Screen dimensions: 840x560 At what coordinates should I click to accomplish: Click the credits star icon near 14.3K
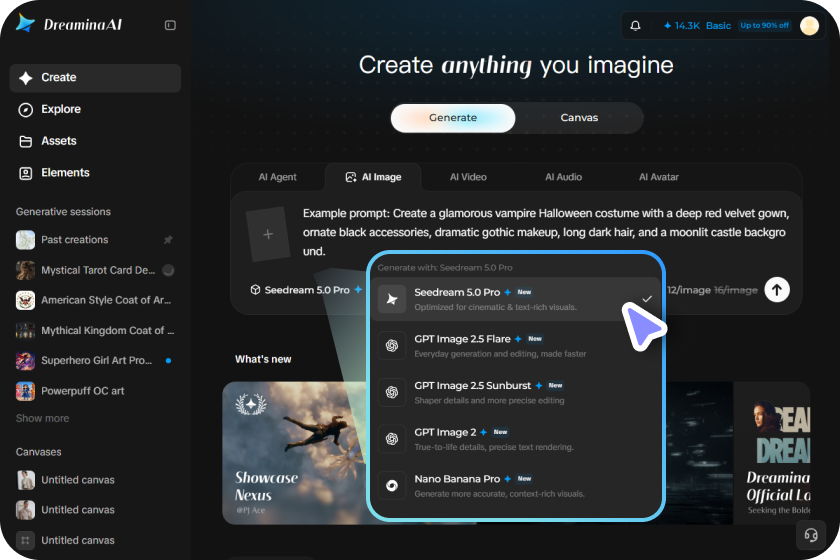click(x=668, y=25)
